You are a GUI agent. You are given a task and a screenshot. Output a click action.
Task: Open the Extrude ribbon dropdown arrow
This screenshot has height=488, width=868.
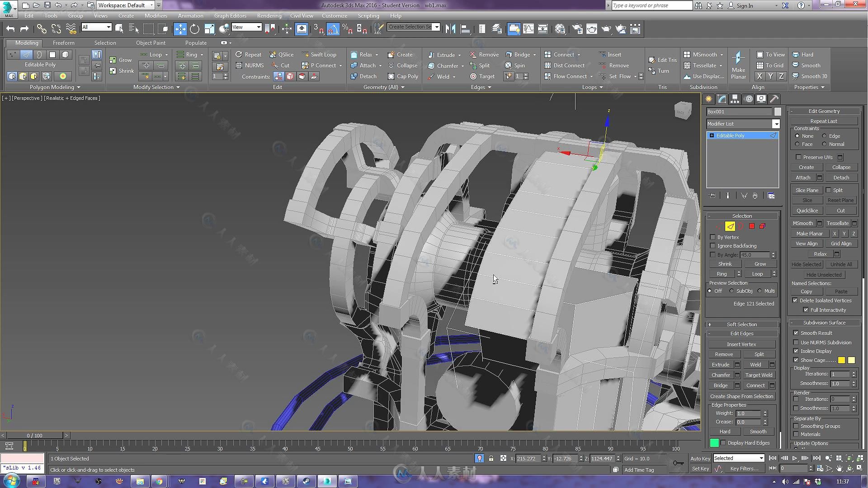(459, 55)
